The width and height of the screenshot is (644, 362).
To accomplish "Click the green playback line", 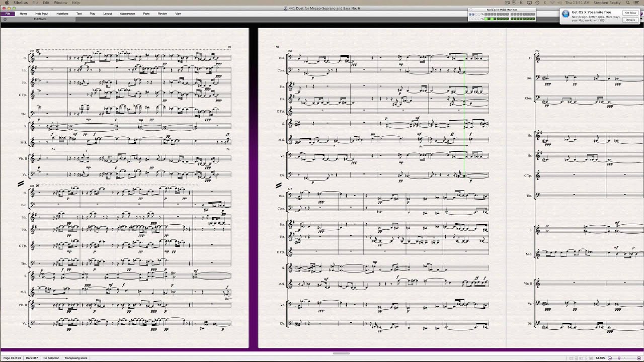I will point(464,116).
